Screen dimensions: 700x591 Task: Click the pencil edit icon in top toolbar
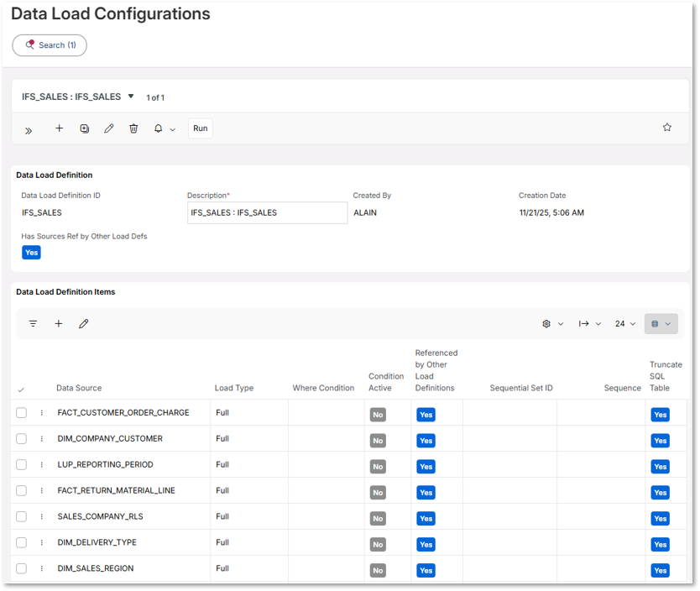[108, 128]
